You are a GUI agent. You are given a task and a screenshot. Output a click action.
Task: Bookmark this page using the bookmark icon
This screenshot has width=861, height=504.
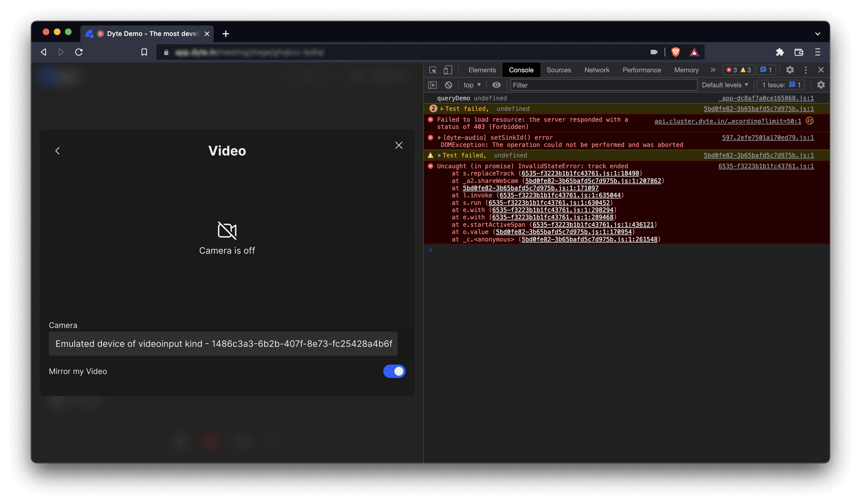click(144, 52)
